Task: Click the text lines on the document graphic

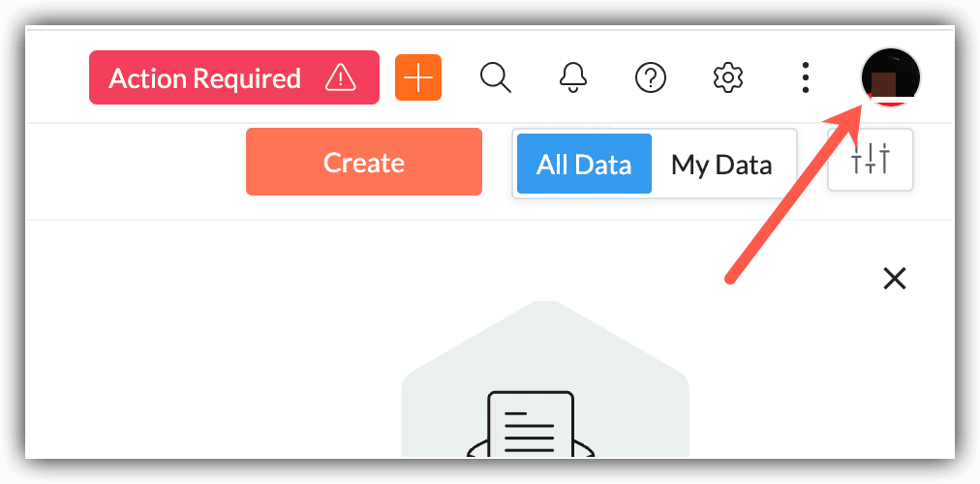Action: click(530, 431)
